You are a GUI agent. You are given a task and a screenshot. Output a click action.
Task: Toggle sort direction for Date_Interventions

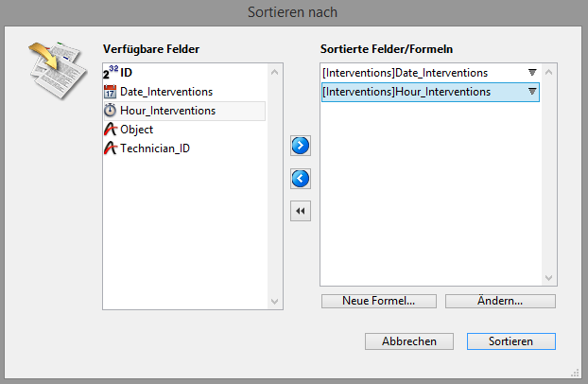(531, 73)
